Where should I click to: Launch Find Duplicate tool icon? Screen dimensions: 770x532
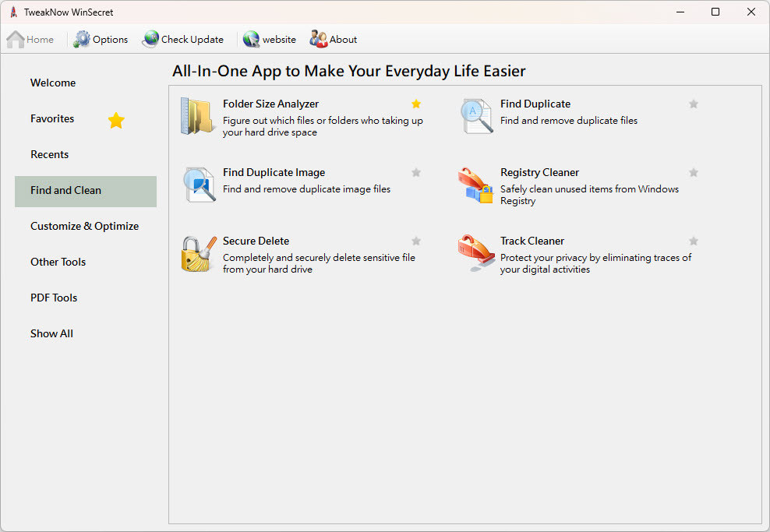[x=476, y=116]
